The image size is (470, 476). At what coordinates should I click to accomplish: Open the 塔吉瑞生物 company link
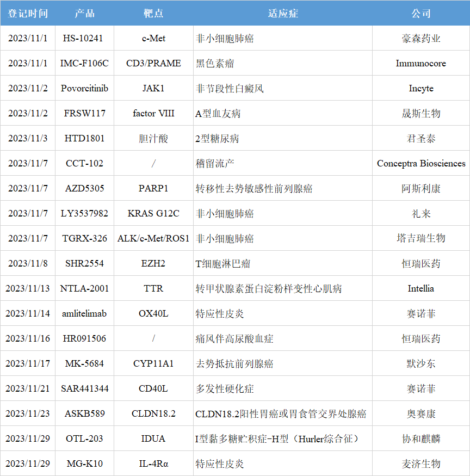point(421,239)
